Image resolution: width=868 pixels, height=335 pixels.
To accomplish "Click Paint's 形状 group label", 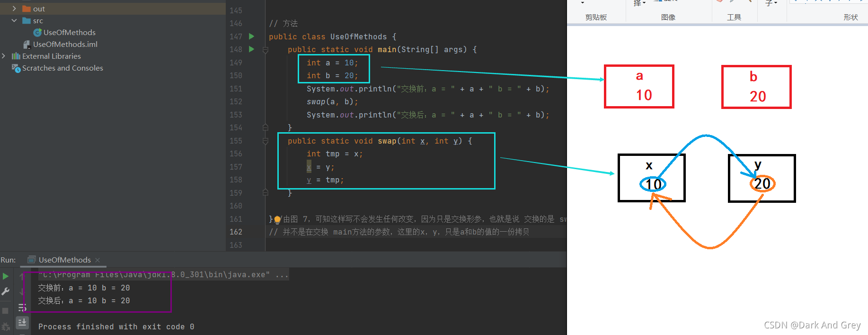I will tap(850, 17).
